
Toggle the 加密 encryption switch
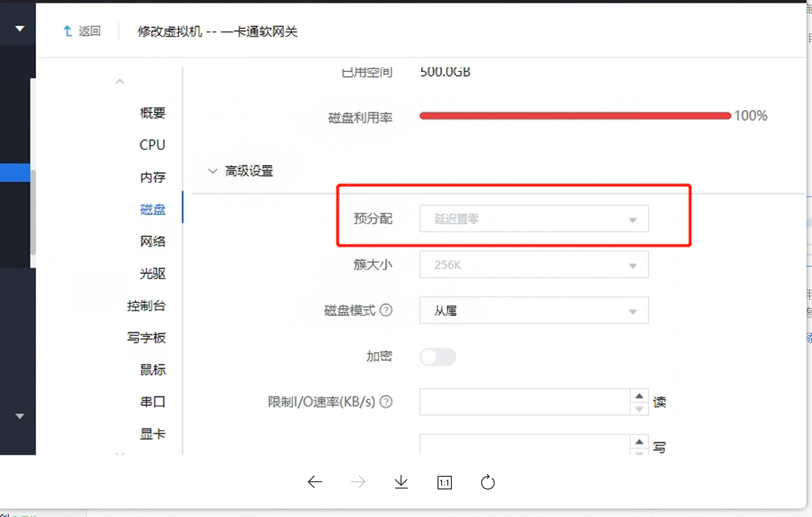438,357
